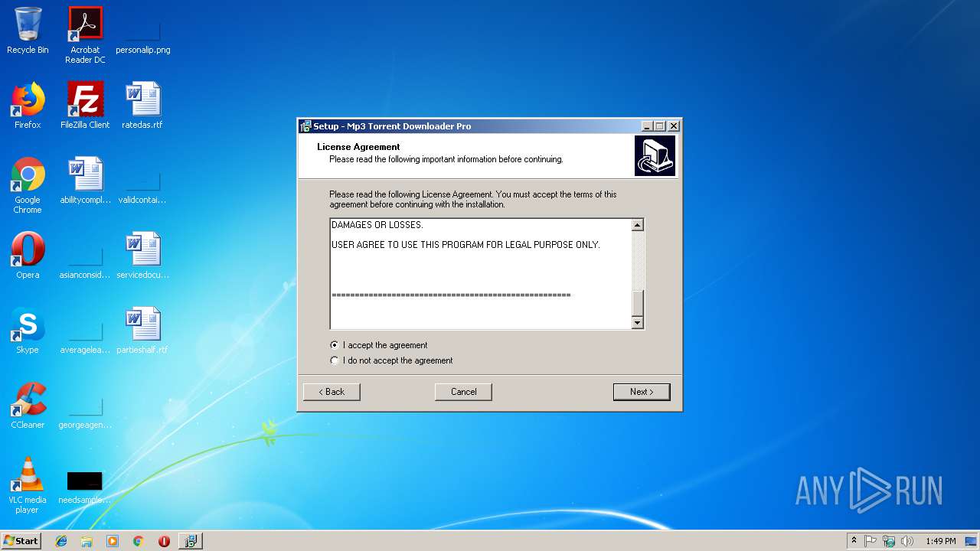Open VLC media player shortcut

28,485
